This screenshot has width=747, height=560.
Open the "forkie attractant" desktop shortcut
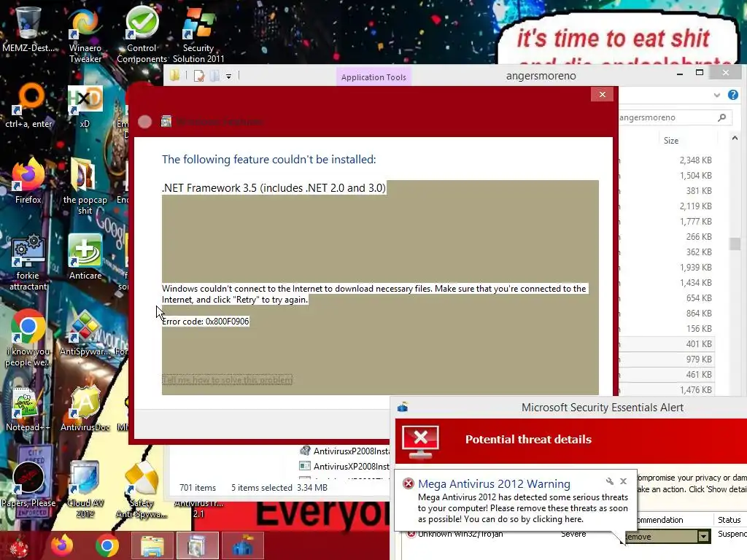pyautogui.click(x=28, y=262)
